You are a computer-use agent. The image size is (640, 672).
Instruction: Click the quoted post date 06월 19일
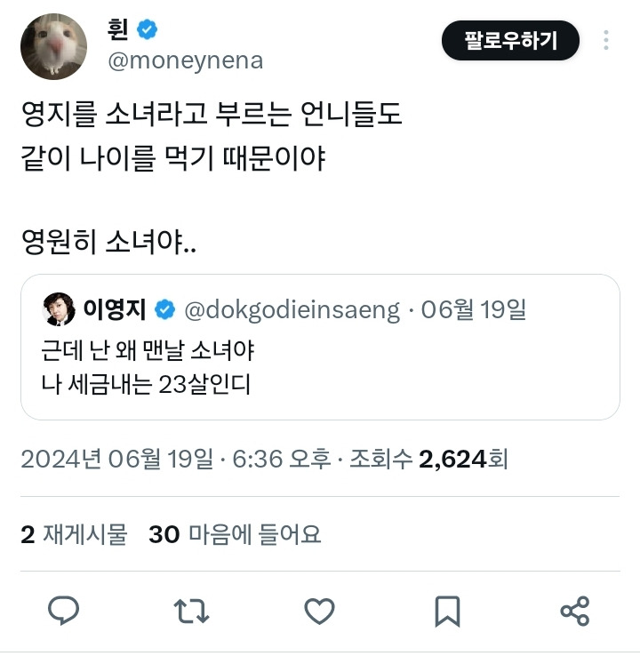pos(473,309)
